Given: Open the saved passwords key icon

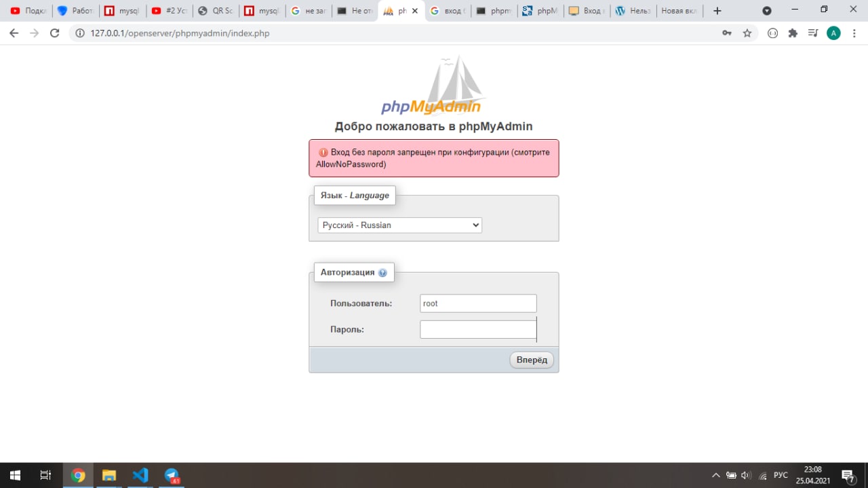Looking at the screenshot, I should click(727, 33).
